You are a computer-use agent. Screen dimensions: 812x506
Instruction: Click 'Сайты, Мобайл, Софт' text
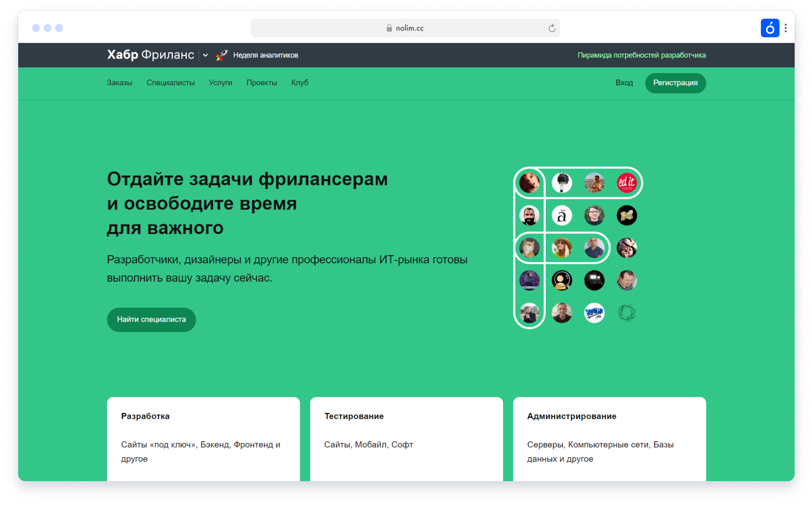368,444
